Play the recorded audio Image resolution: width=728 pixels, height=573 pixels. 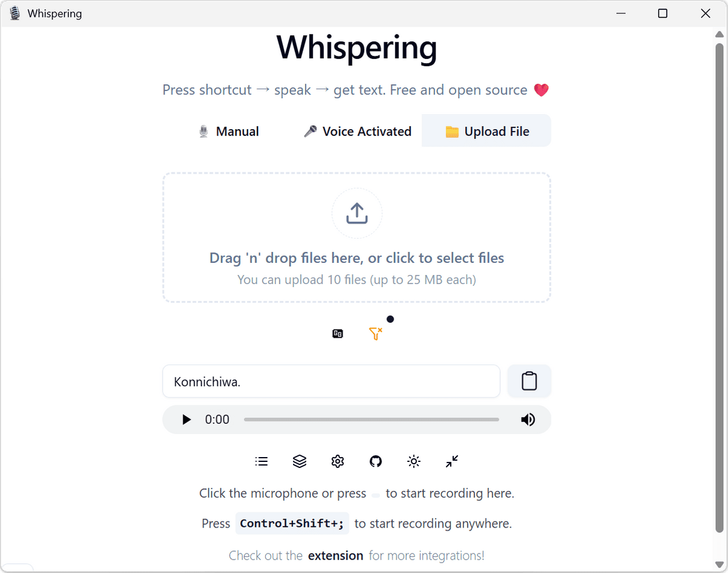[187, 419]
